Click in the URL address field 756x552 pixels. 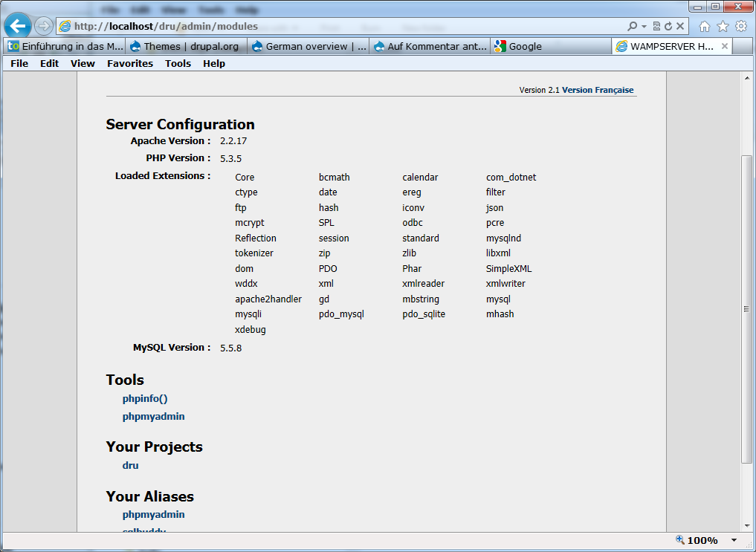(x=335, y=26)
